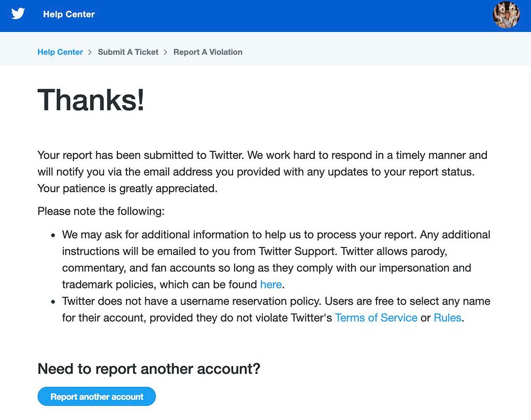Click the bullet text about username reservation policy
Viewport: 531px width, 420px height.
[x=276, y=302]
